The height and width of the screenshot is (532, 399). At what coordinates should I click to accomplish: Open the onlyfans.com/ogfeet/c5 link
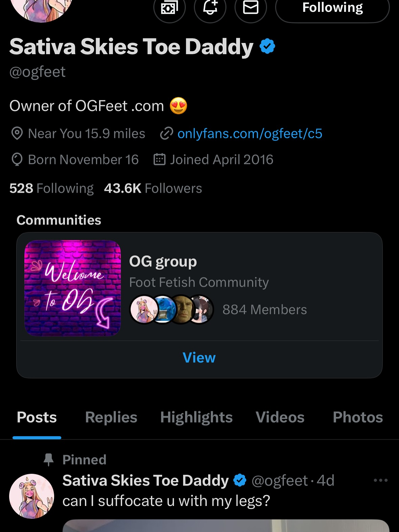click(250, 134)
